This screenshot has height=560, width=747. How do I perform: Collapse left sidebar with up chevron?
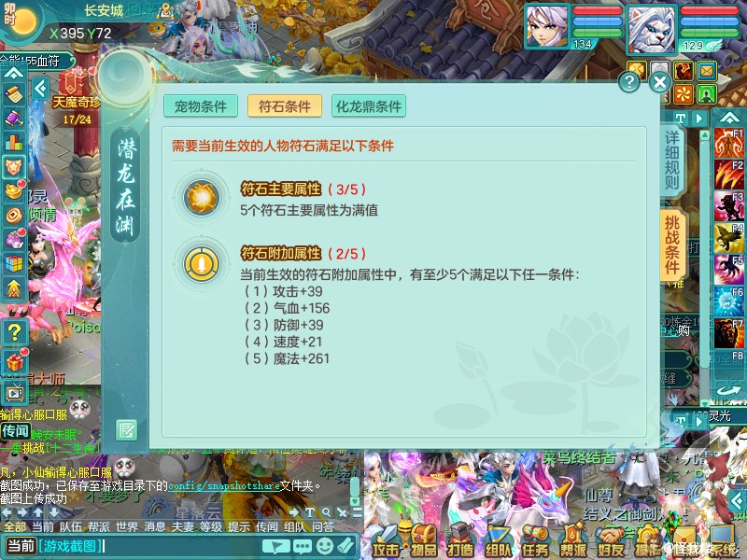[14, 73]
